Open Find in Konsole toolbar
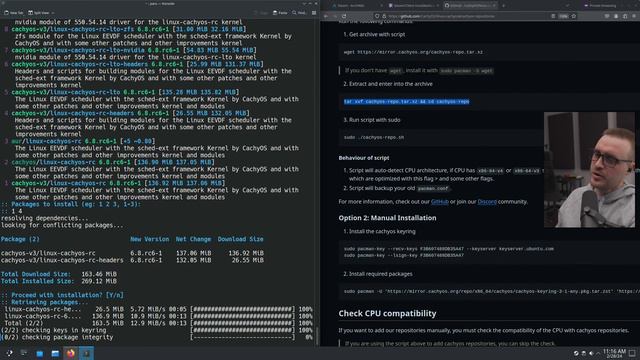Screen dimensions: 640x360 coord(299,13)
